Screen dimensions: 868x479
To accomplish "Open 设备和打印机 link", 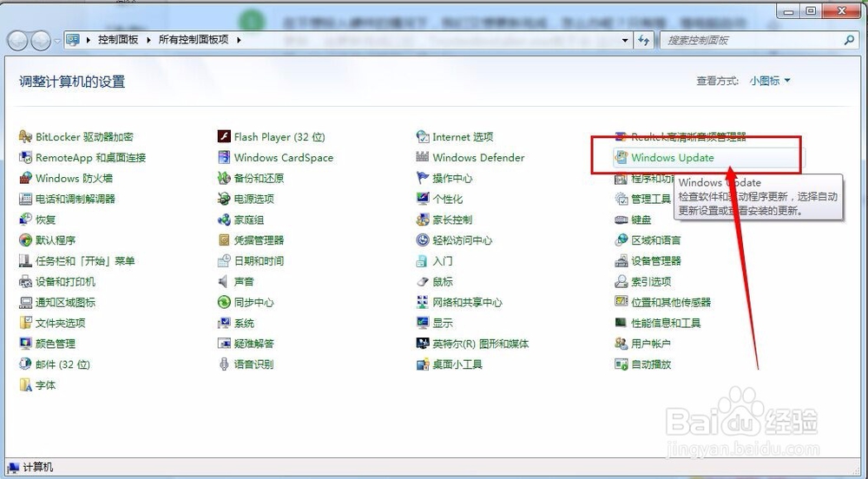I will coord(65,281).
